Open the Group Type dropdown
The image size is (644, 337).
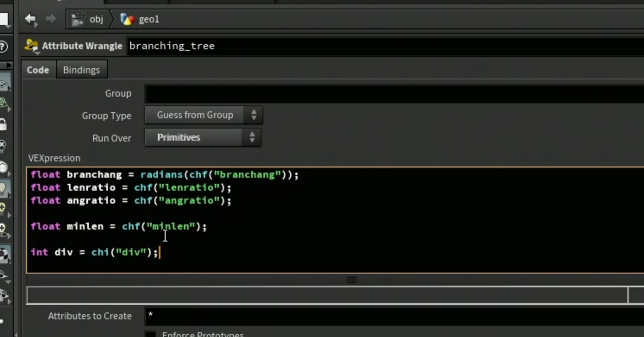pos(203,115)
